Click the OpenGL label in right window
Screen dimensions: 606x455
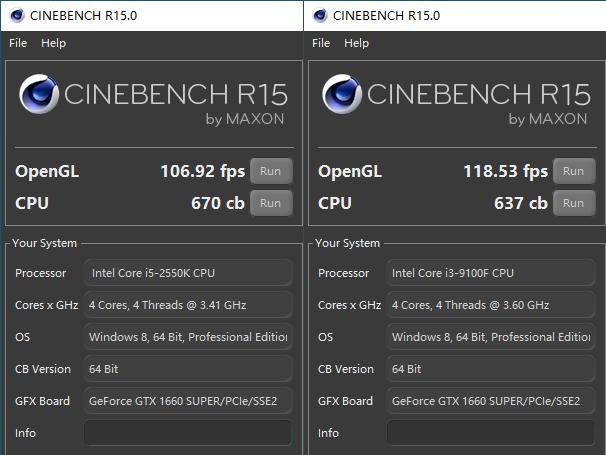click(350, 172)
